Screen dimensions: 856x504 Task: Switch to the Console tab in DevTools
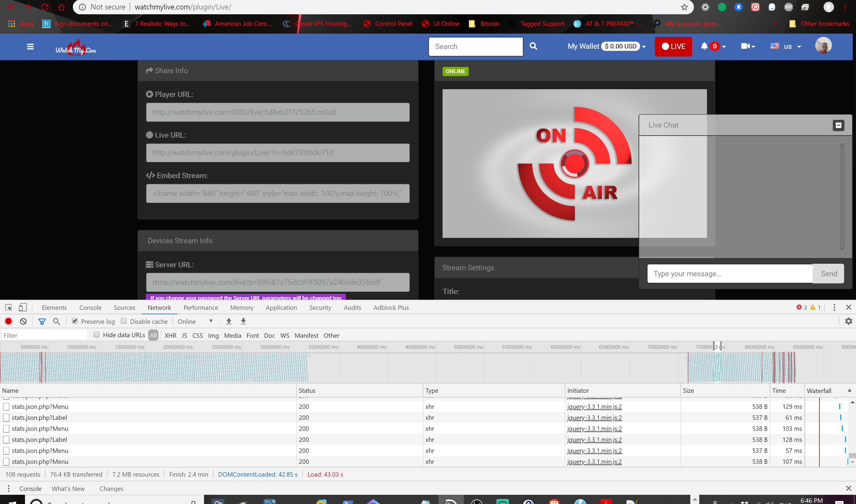coord(90,307)
